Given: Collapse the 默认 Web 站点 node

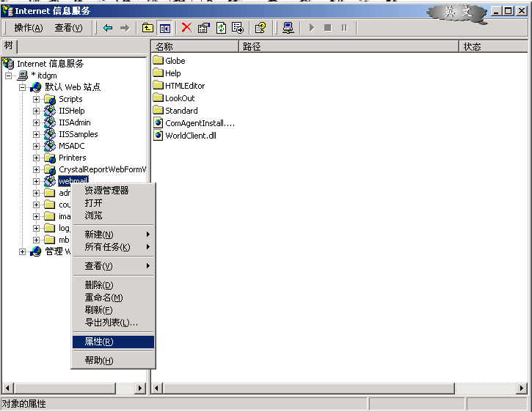Looking at the screenshot, I should coord(23,87).
